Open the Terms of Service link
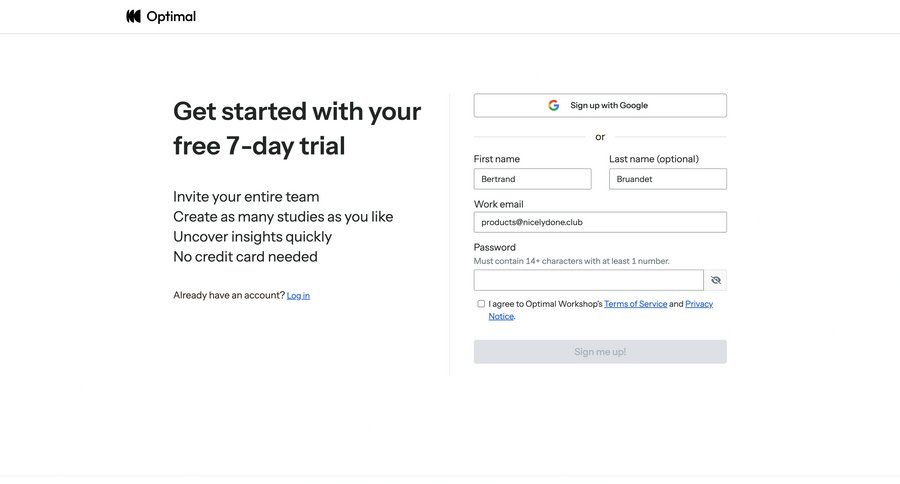The image size is (900, 484). (x=635, y=304)
